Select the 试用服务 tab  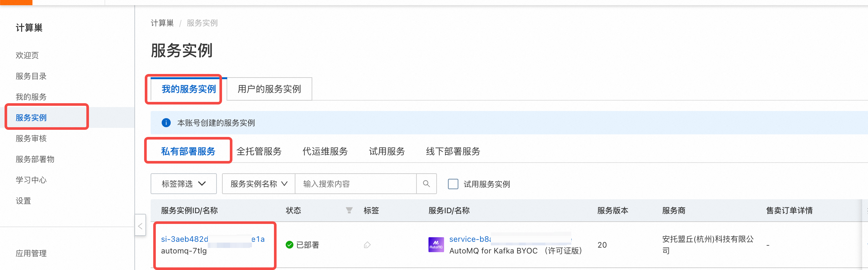tap(387, 151)
